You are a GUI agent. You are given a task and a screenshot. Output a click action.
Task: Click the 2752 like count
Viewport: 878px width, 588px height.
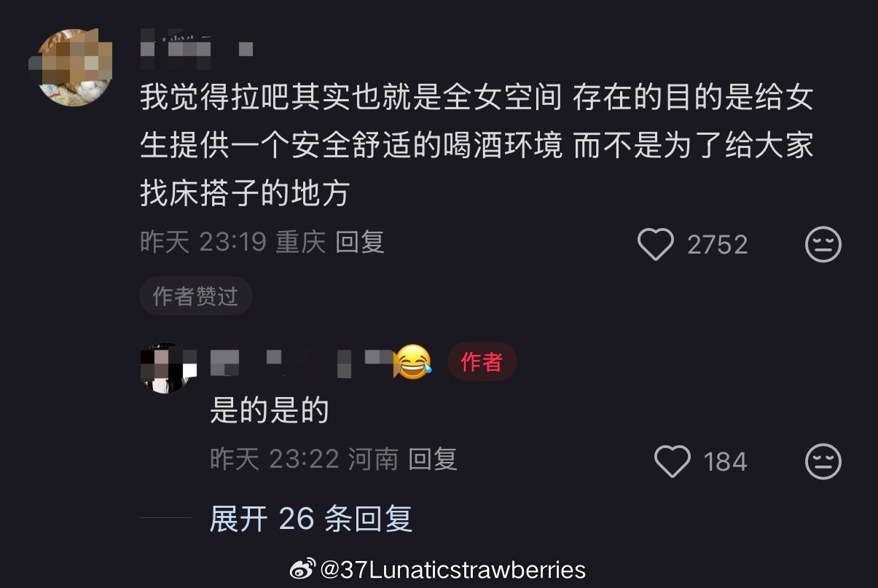(x=718, y=245)
